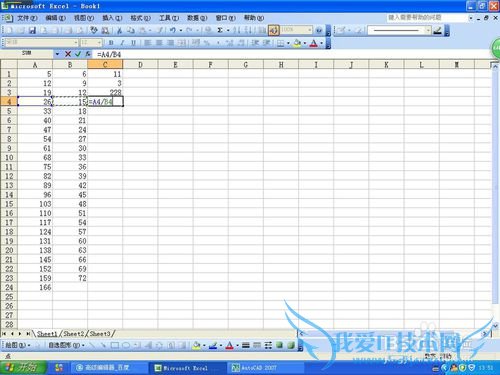Click the Start (开始) button
The height and width of the screenshot is (375, 500).
click(x=23, y=368)
